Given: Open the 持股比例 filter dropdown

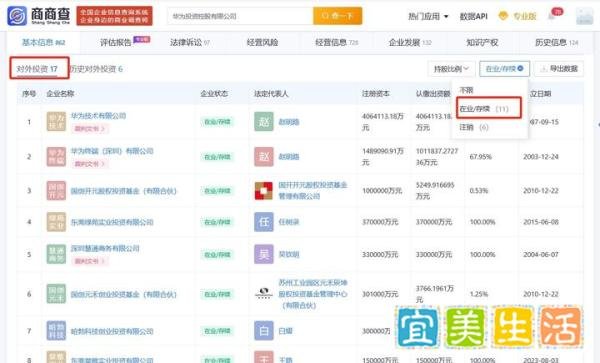Looking at the screenshot, I should (x=451, y=69).
